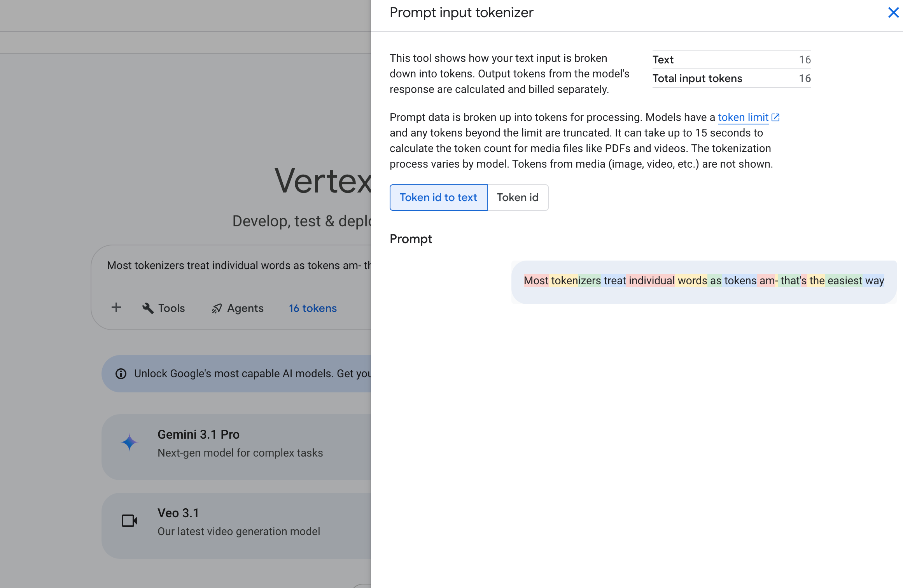This screenshot has height=588, width=903.
Task: Click the '16 tokens' count link
Action: coord(312,308)
